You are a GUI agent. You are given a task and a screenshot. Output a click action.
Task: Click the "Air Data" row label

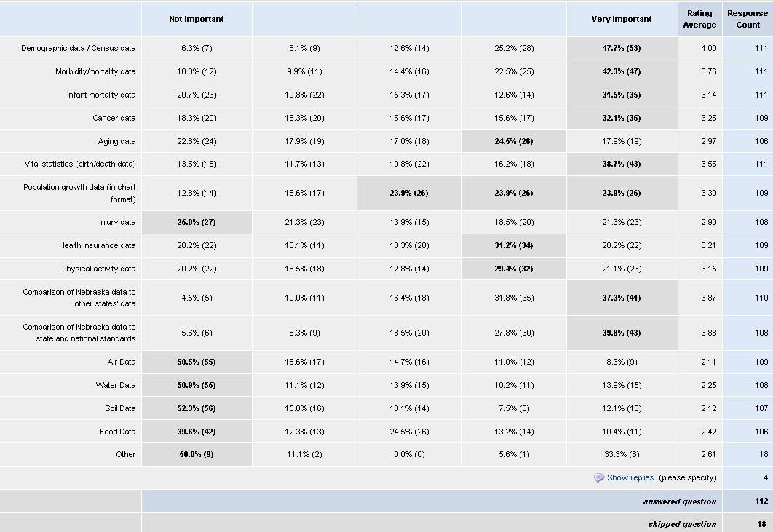(x=122, y=362)
